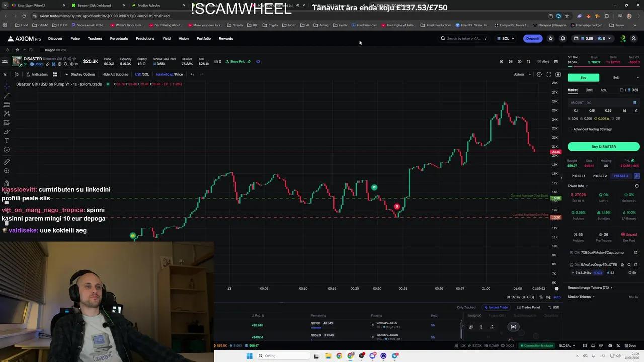Select the ruler measure tool

(x=7, y=162)
